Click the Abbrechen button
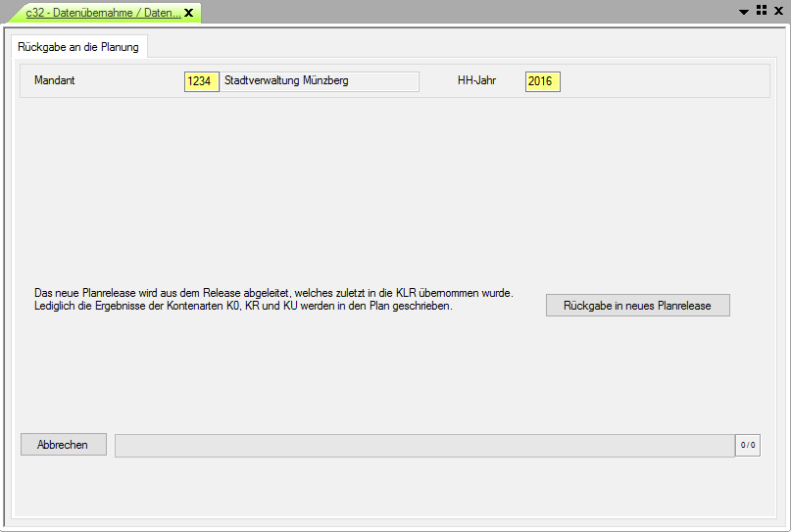791x532 pixels. 64,445
